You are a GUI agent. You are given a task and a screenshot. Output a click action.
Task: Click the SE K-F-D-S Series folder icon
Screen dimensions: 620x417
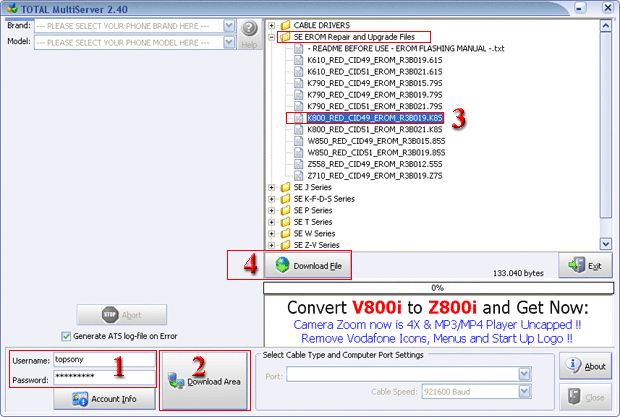click(285, 199)
